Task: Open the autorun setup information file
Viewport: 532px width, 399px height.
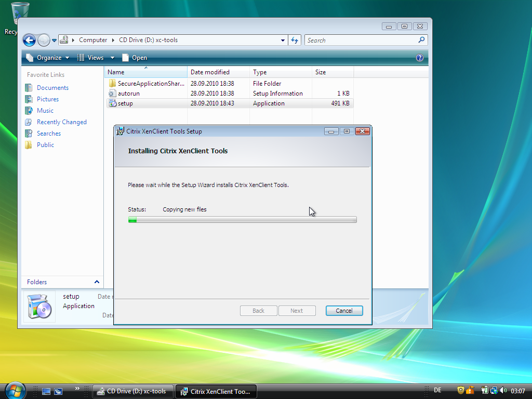Action: (x=128, y=94)
